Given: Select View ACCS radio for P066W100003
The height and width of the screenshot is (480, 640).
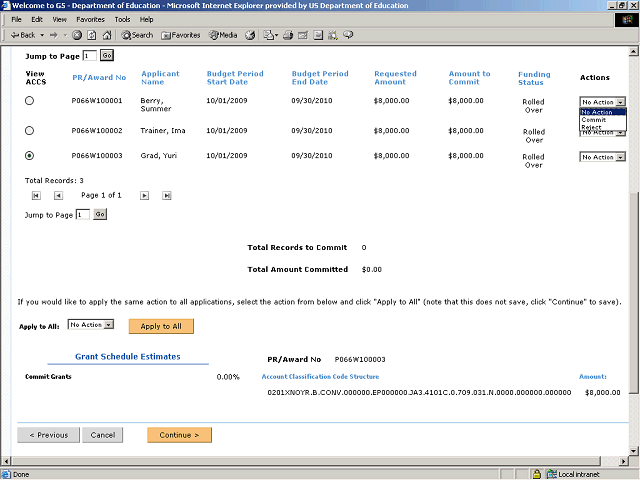Looking at the screenshot, I should [29, 156].
